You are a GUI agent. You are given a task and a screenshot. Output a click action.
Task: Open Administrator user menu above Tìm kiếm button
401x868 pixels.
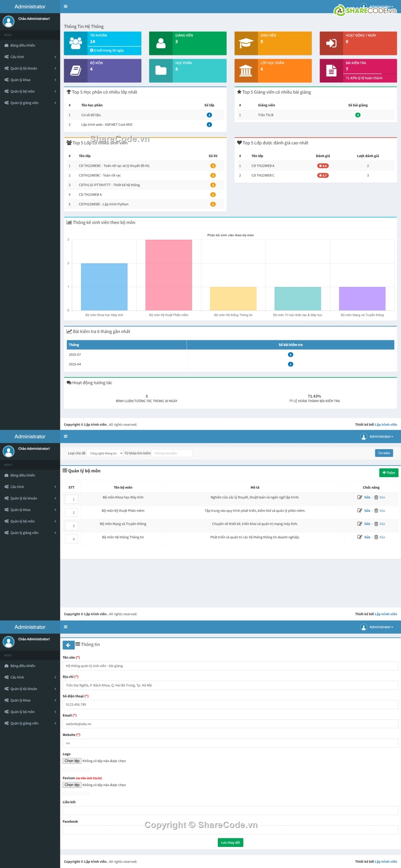(x=377, y=437)
